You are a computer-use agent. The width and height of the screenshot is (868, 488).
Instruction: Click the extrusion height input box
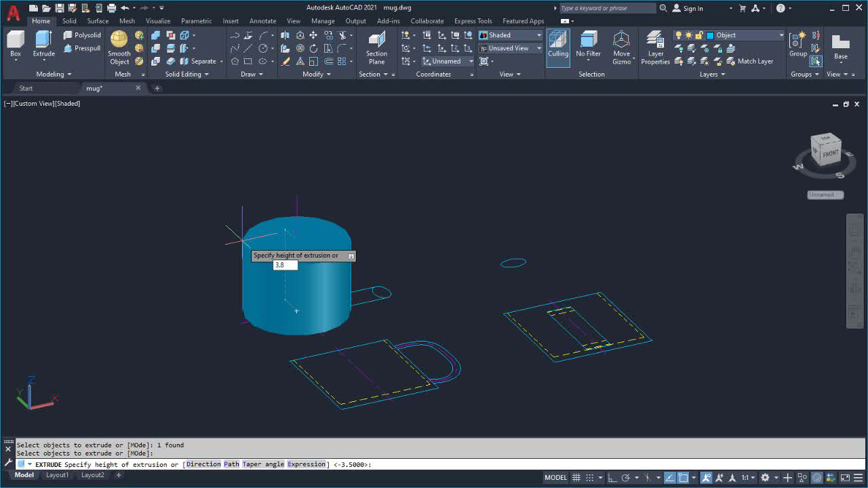pos(285,265)
